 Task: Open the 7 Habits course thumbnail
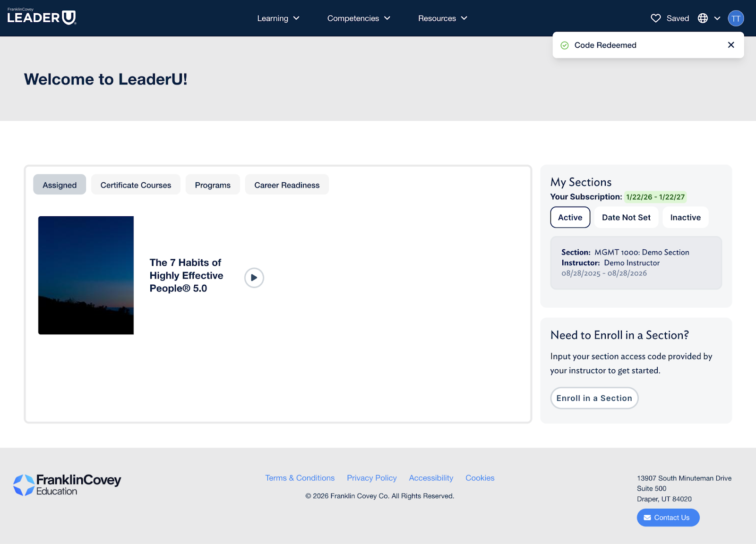(x=86, y=275)
